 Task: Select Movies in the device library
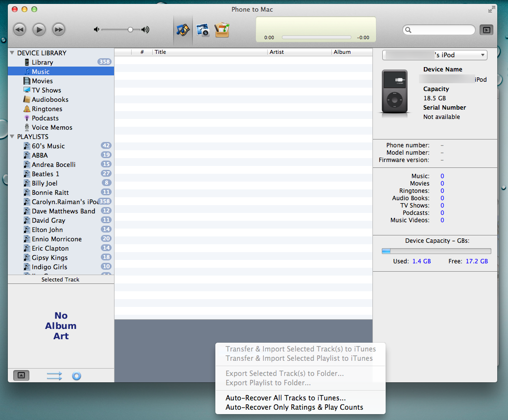click(x=42, y=81)
